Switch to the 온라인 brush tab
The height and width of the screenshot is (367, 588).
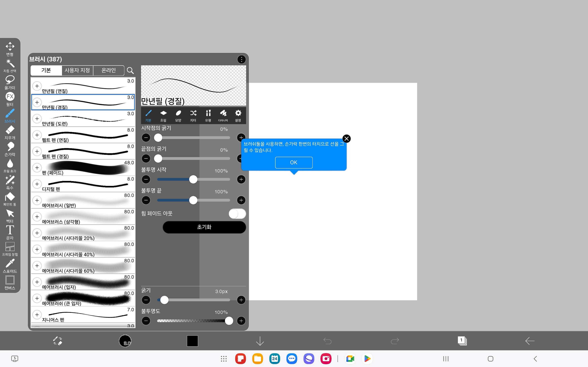pyautogui.click(x=108, y=70)
